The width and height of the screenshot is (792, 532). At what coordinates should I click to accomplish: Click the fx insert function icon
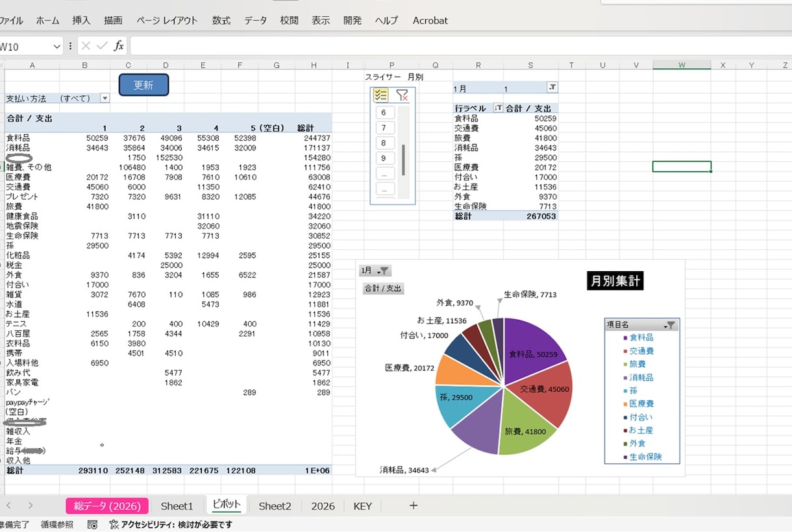point(119,46)
